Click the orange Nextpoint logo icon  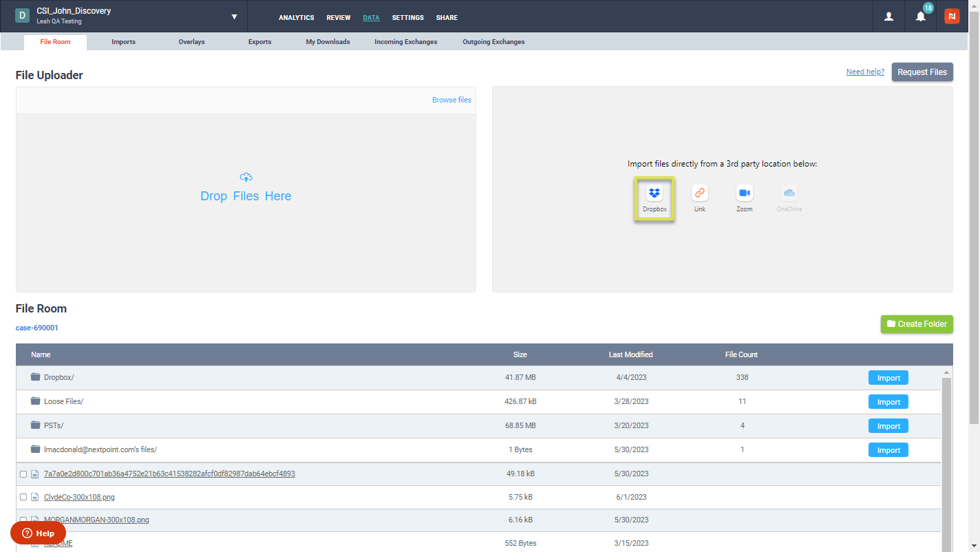click(952, 17)
